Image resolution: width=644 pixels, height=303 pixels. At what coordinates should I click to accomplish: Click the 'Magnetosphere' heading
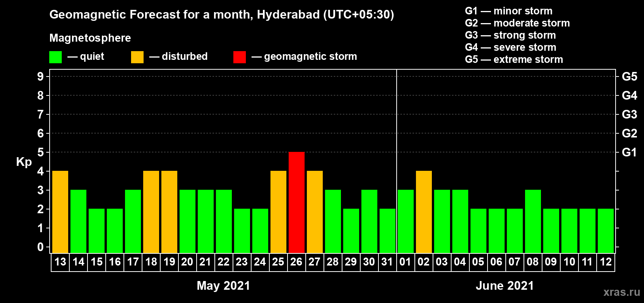click(x=90, y=38)
